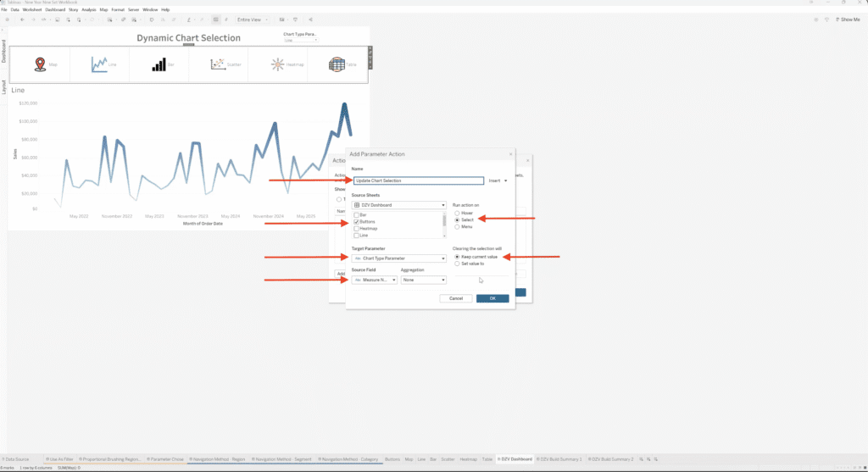868x472 pixels.
Task: Check the Bar source sheet checkbox
Action: point(356,215)
